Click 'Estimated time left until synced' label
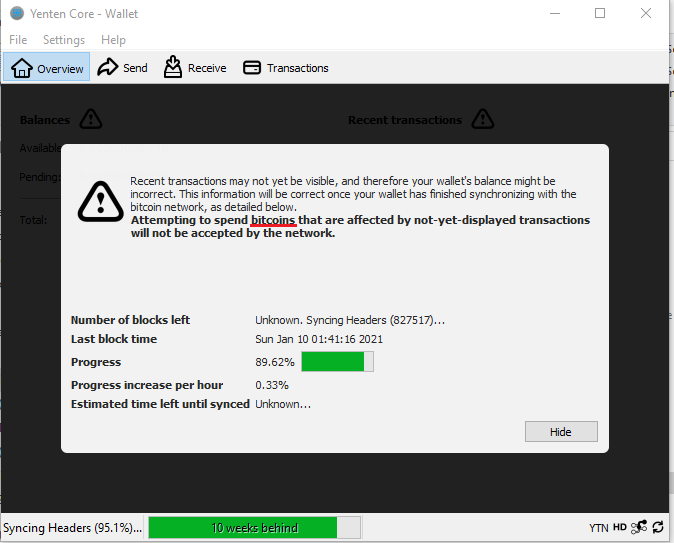Viewport: 674px width, 543px height. 160,404
